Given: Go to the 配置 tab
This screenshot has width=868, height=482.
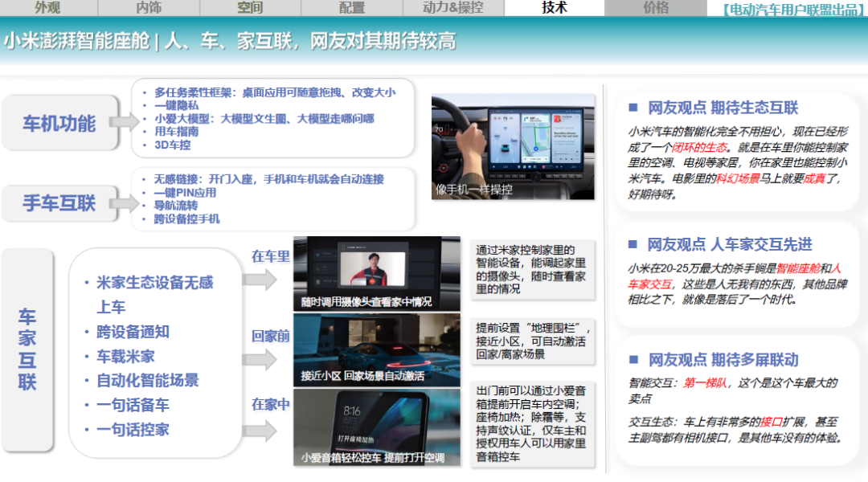Looking at the screenshot, I should tap(352, 8).
